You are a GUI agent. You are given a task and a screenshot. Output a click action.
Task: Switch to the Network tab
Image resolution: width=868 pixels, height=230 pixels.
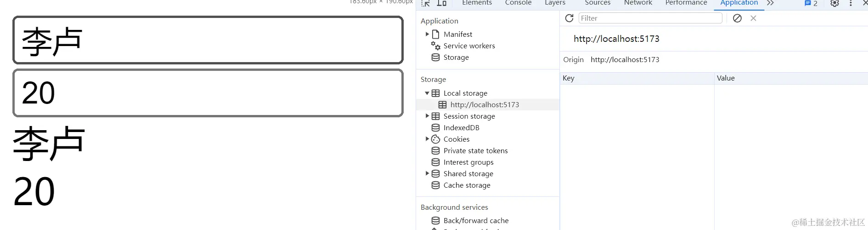coord(638,3)
